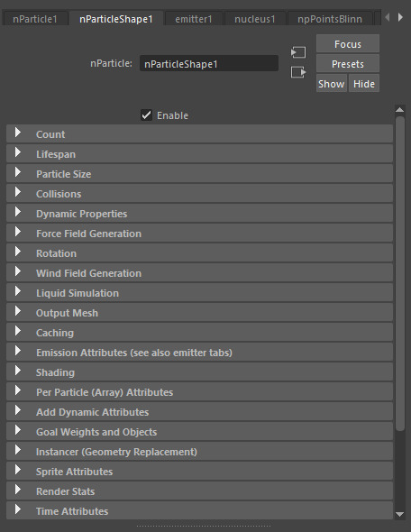Click the vertical scrollbar thumb
This screenshot has width=411, height=532.
click(400, 273)
